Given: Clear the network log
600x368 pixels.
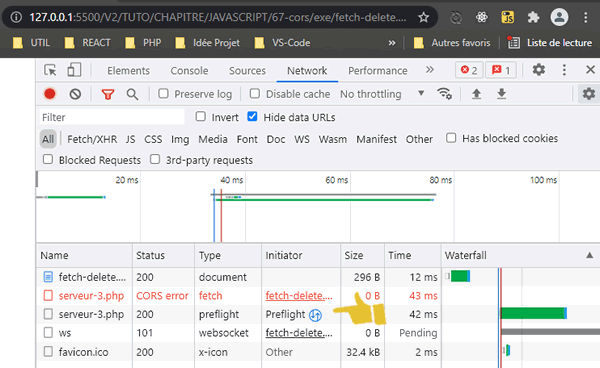Looking at the screenshot, I should point(75,94).
